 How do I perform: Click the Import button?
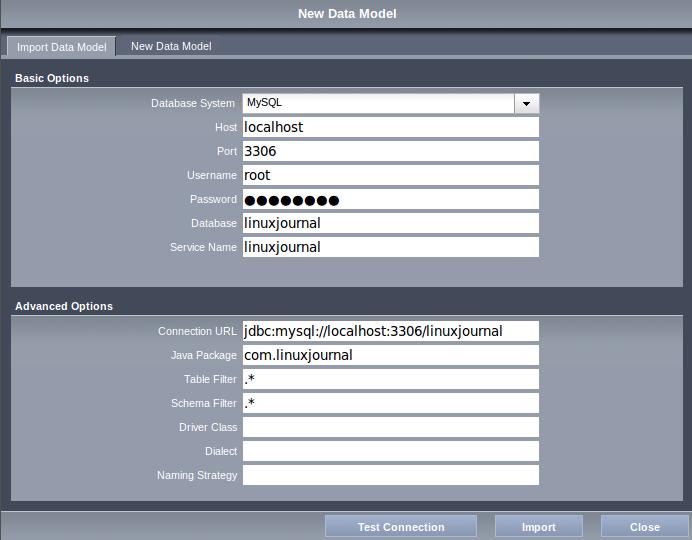pyautogui.click(x=538, y=527)
